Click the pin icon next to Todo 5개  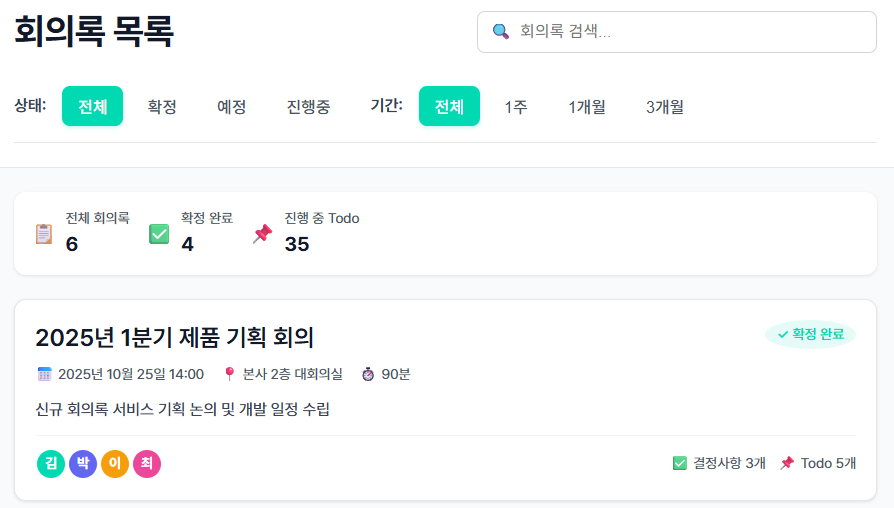(787, 463)
